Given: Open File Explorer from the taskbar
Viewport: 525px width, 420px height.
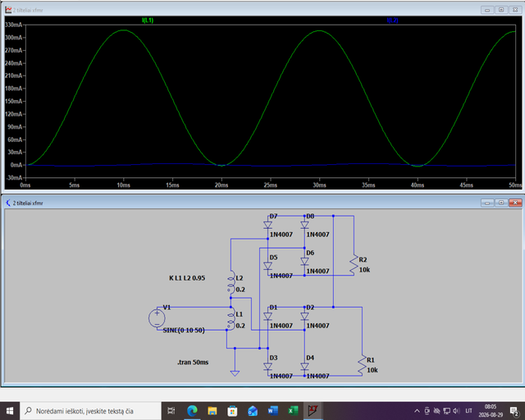Looking at the screenshot, I should click(x=212, y=411).
